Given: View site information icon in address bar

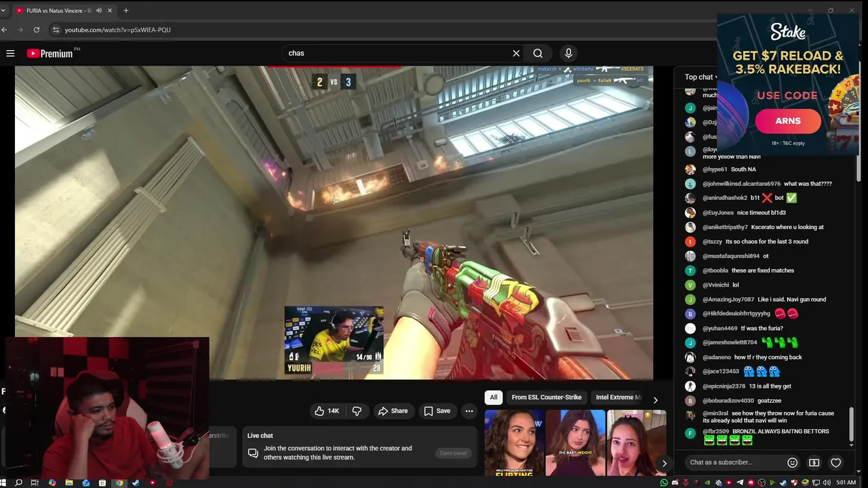Looking at the screenshot, I should coord(56,30).
